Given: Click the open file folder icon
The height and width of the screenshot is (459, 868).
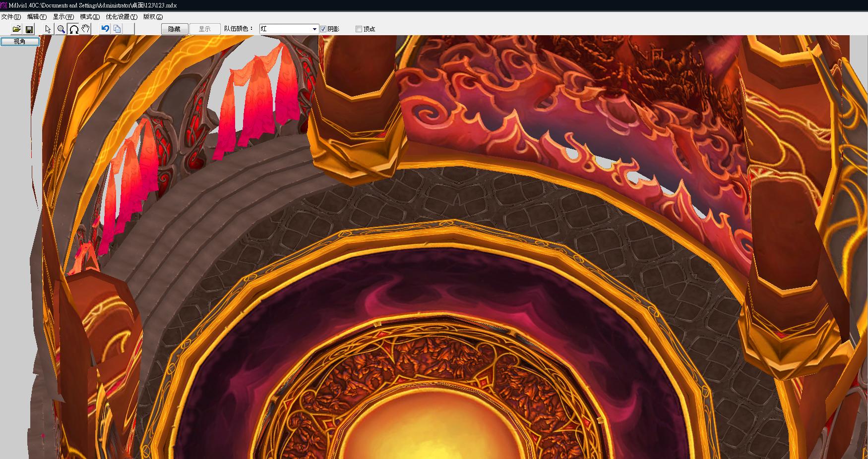Looking at the screenshot, I should [16, 29].
